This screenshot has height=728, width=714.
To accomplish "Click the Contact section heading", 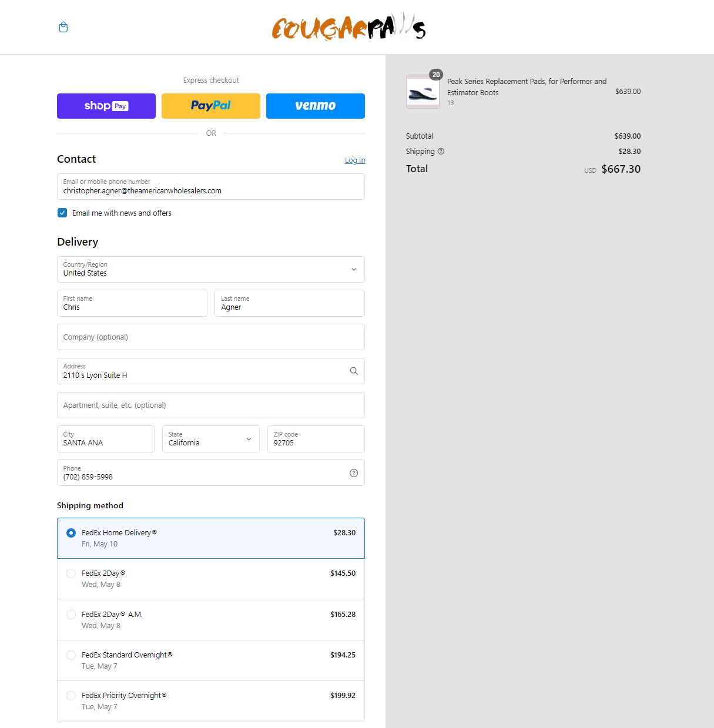I will pyautogui.click(x=76, y=159).
